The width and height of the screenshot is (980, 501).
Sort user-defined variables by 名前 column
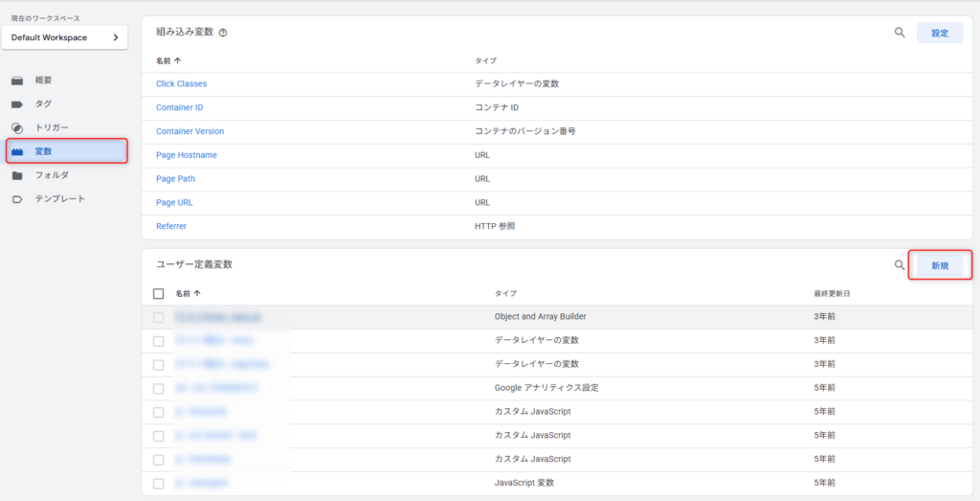click(189, 293)
